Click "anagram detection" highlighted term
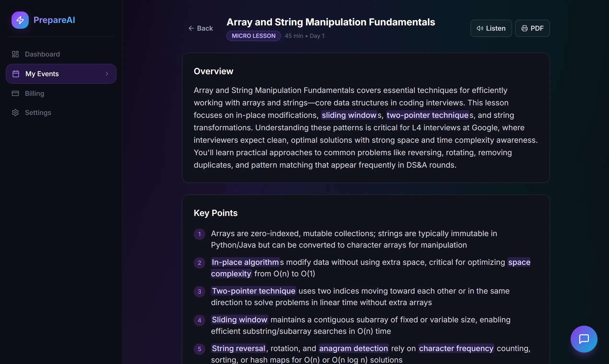Image resolution: width=609 pixels, height=364 pixels. pyautogui.click(x=353, y=348)
